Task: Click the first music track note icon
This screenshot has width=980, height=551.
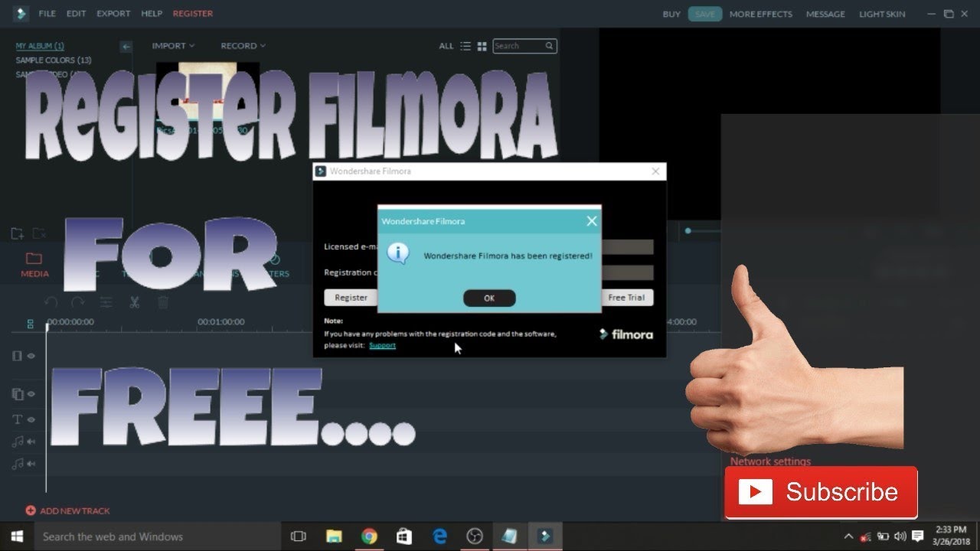Action: tap(17, 442)
